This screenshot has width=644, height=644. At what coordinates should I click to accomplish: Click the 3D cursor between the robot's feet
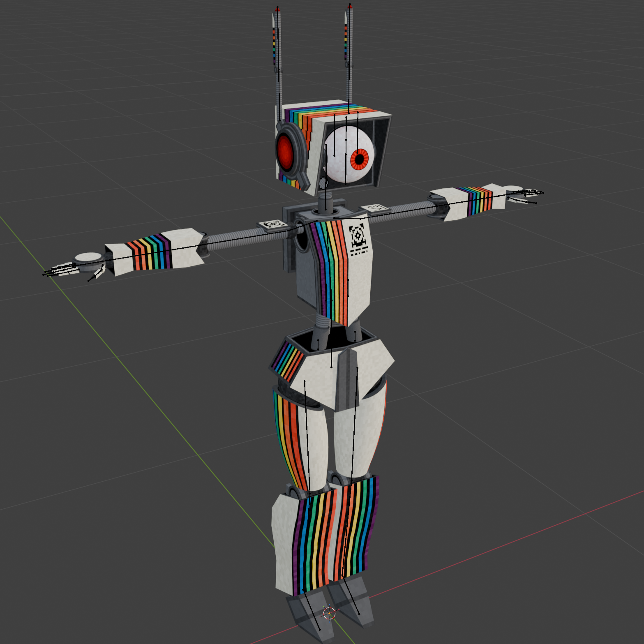(x=329, y=613)
